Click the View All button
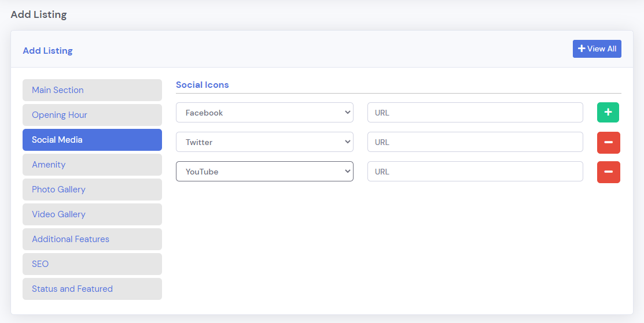Image resolution: width=644 pixels, height=323 pixels. [597, 49]
